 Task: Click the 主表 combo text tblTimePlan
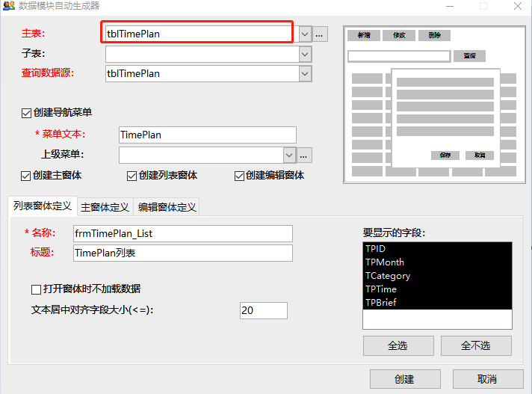click(x=202, y=34)
